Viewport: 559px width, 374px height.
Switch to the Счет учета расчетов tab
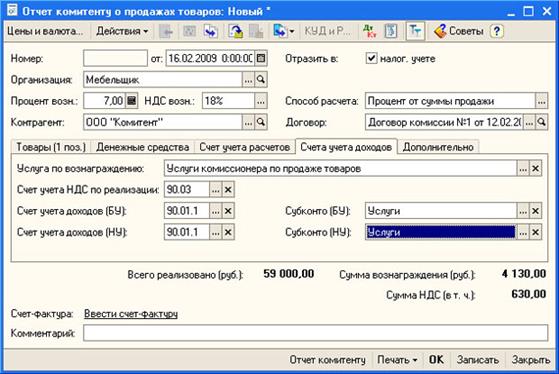[x=245, y=147]
